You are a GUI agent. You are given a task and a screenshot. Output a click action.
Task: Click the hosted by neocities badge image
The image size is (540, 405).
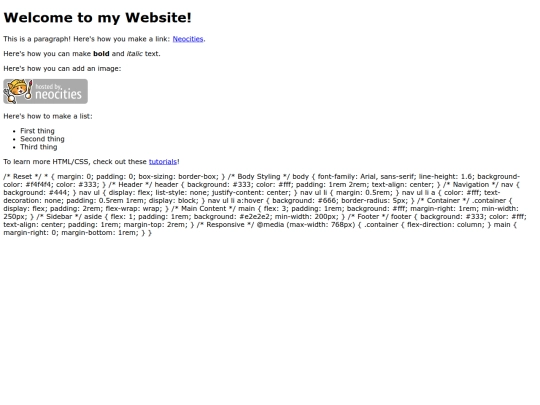coord(45,91)
